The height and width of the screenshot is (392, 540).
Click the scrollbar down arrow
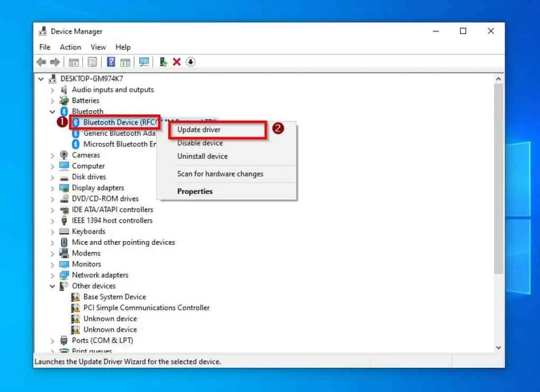coord(498,348)
